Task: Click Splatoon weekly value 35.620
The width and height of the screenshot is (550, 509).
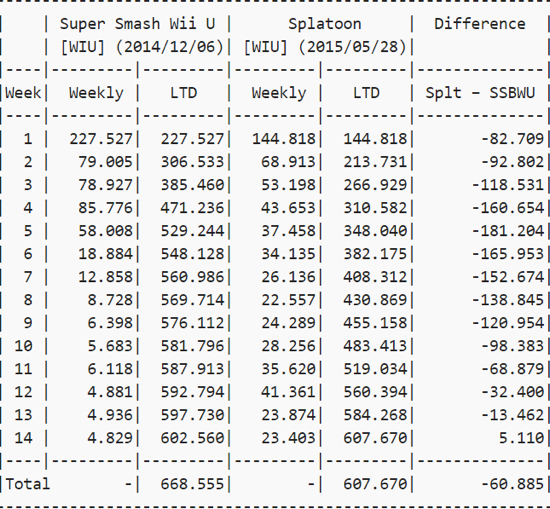Action: (288, 369)
